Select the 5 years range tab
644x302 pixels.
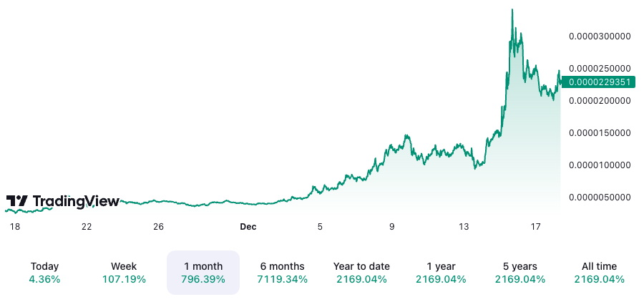coord(520,273)
